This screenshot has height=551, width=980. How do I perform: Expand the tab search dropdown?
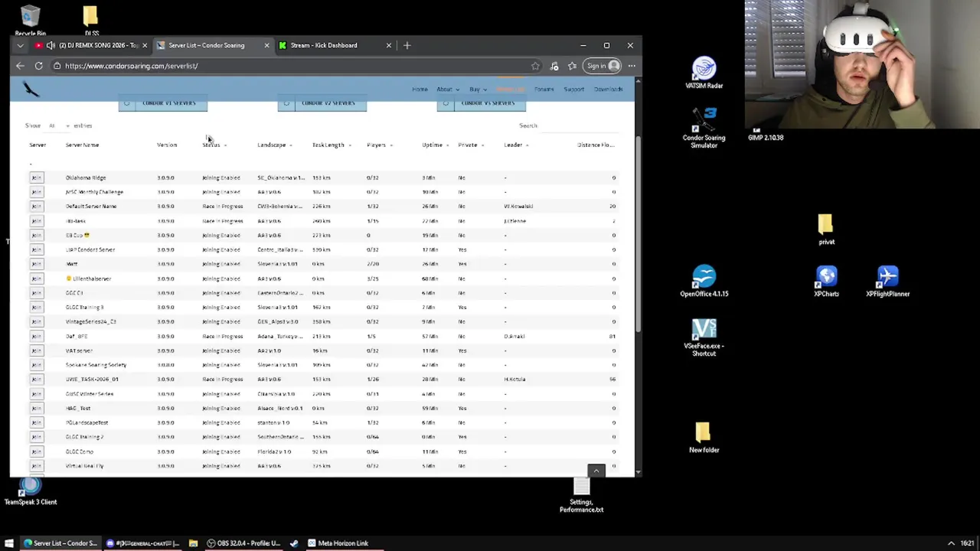click(20, 45)
